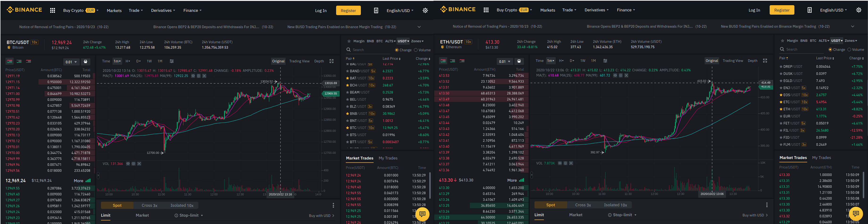Show buy orders only in ETH/USDT order book
This screenshot has width=868, height=224.
[x=452, y=61]
